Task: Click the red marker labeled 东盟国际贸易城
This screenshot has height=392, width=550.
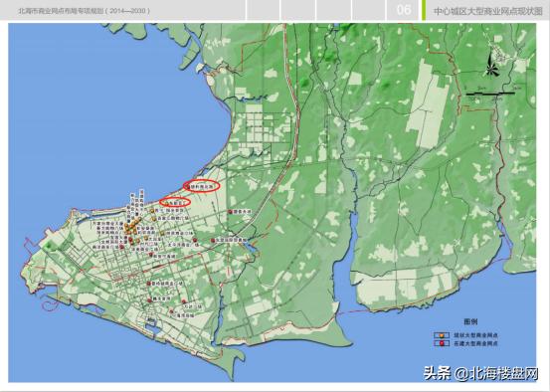Action: pyautogui.click(x=213, y=240)
